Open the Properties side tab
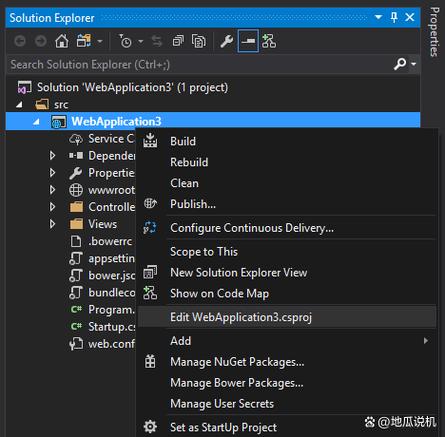The width and height of the screenshot is (445, 437). [434, 32]
